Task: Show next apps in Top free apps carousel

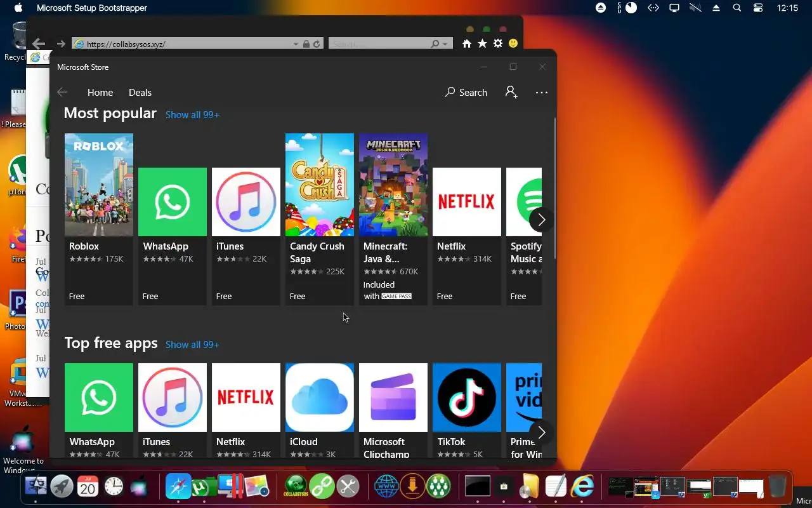Action: coord(541,432)
